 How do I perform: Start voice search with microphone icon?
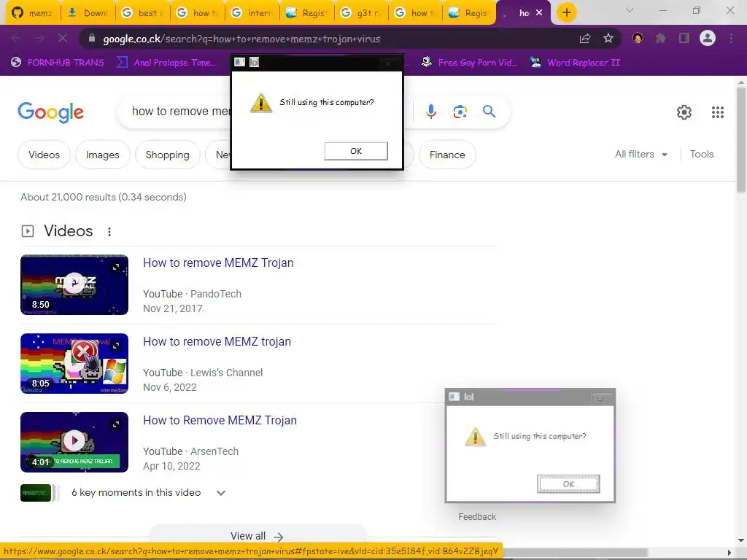point(430,112)
